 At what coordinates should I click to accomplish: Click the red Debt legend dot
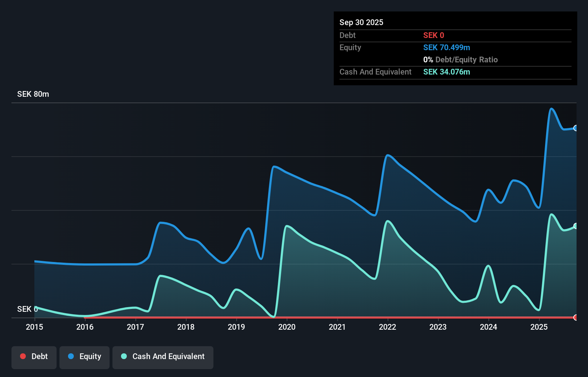(x=23, y=356)
